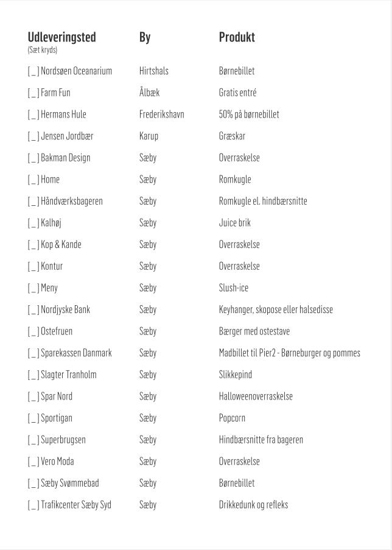The image size is (392, 550).
Task: Tick the Trafikcenter Sæby Syd box
Action: coord(33,505)
